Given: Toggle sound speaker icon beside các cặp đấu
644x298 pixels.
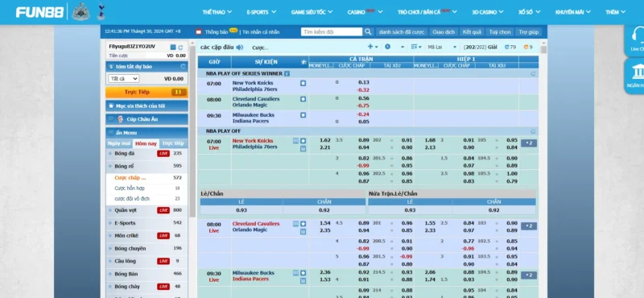Looking at the screenshot, I should click(239, 48).
